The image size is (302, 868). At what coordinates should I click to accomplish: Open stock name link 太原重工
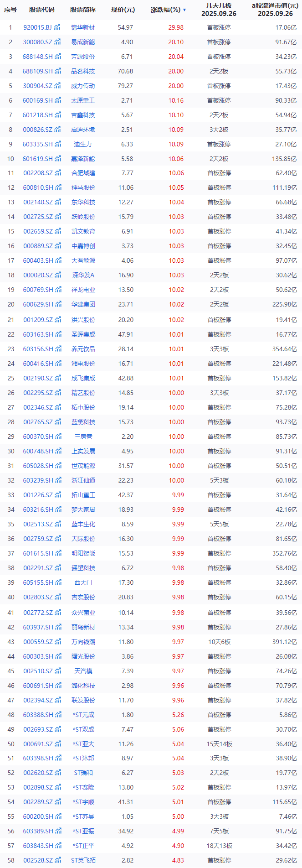point(83,100)
